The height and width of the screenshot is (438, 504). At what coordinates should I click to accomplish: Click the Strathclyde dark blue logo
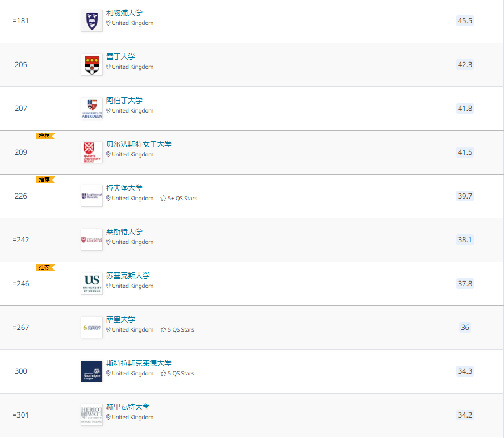(92, 371)
